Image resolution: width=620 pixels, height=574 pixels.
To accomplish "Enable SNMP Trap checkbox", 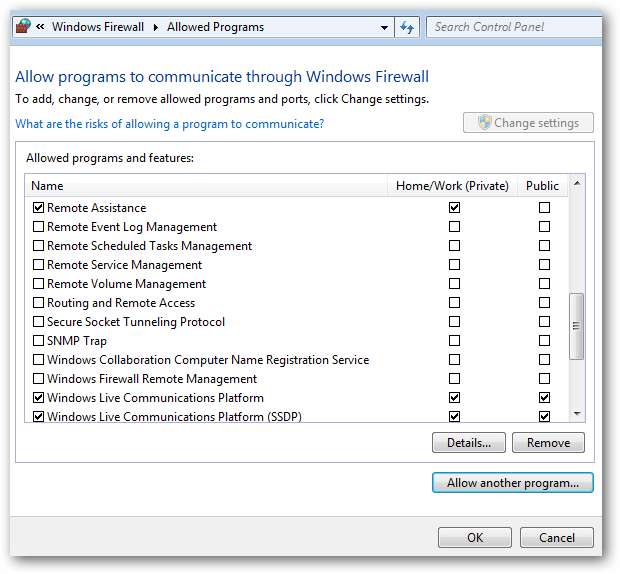I will click(x=39, y=341).
